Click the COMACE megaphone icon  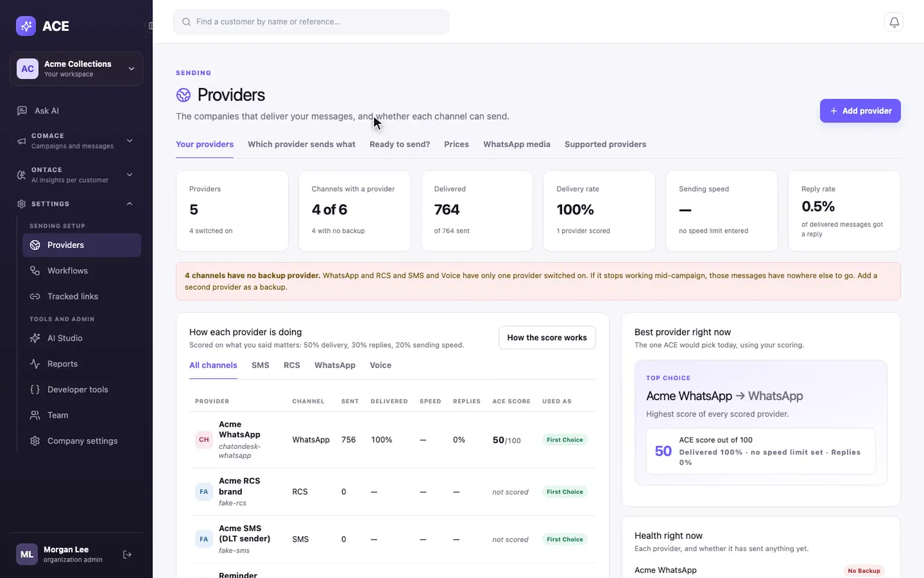[21, 141]
